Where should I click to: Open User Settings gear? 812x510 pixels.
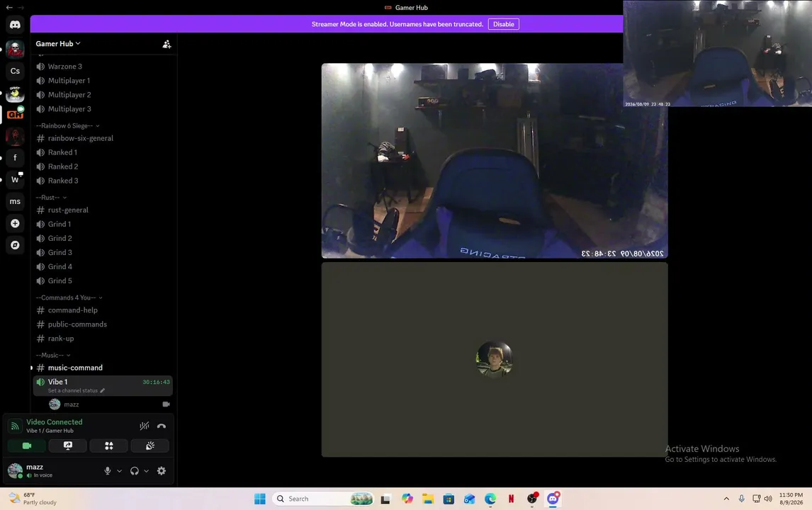[162, 470]
